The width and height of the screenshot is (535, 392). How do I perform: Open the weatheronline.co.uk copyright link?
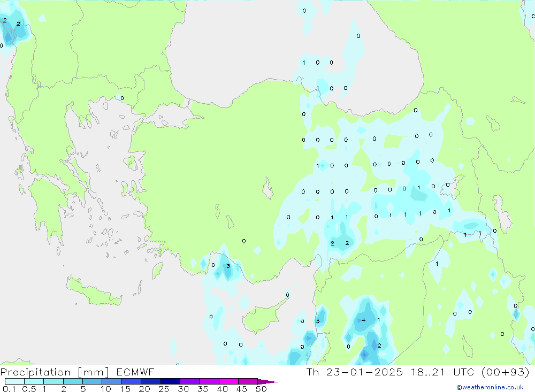490,387
